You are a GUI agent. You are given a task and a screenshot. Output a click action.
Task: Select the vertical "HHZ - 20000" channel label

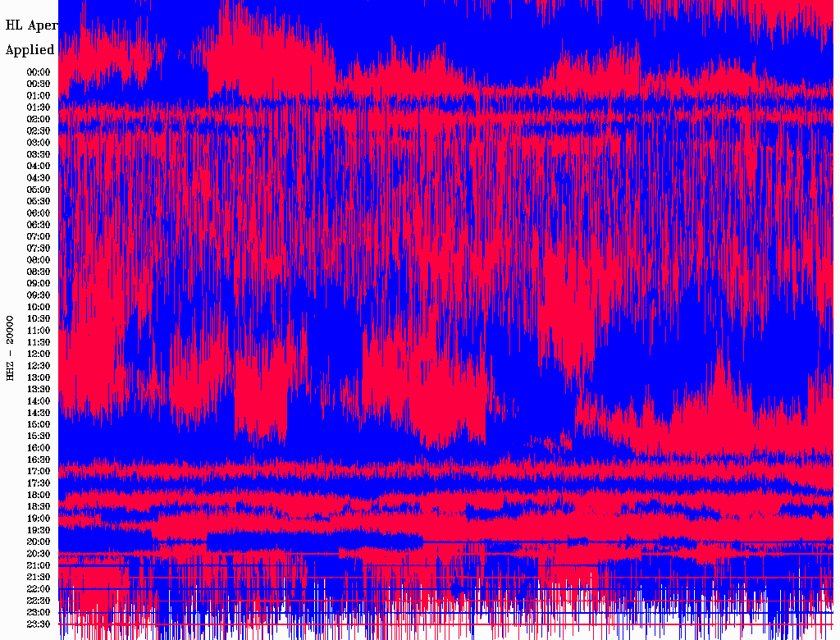click(10, 349)
